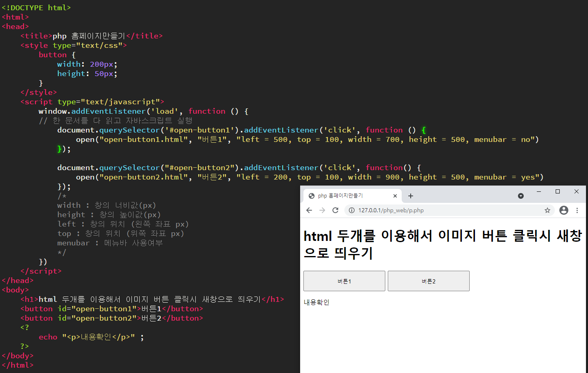588x373 pixels.
Task: Click the Korean comment about 자바스크립트 실행
Action: pos(115,121)
